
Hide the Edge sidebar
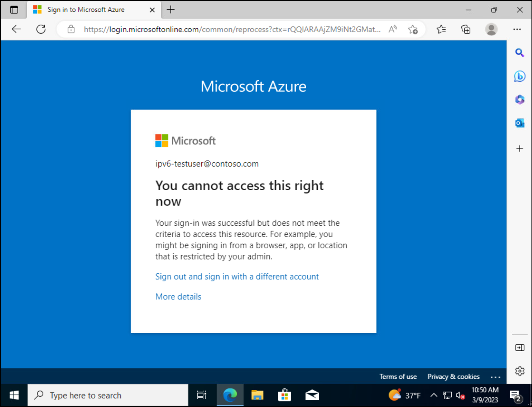point(520,347)
